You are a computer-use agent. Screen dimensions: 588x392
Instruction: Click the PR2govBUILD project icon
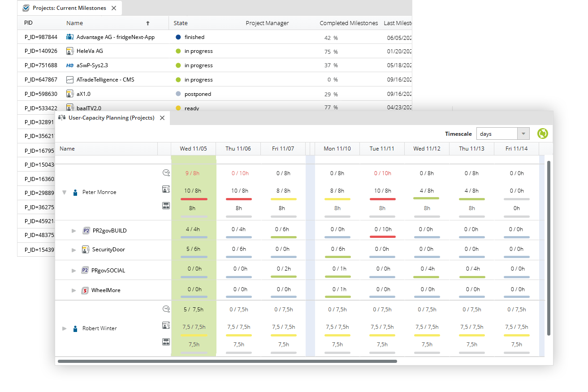pos(86,231)
